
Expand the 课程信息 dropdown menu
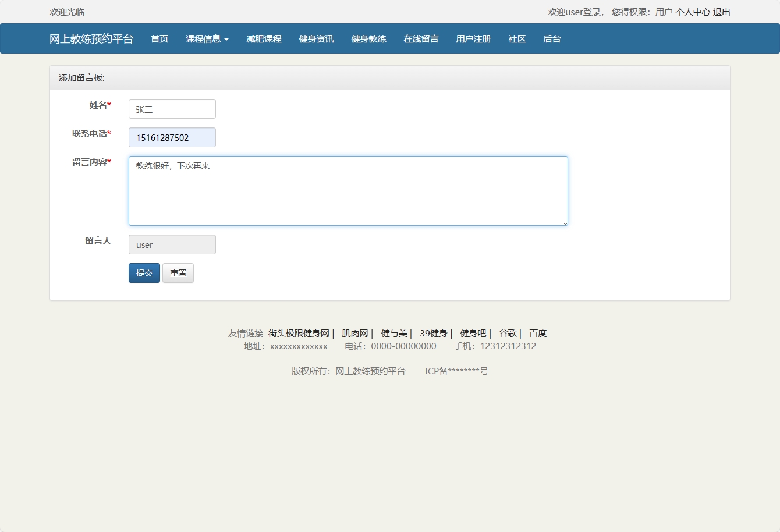point(207,38)
